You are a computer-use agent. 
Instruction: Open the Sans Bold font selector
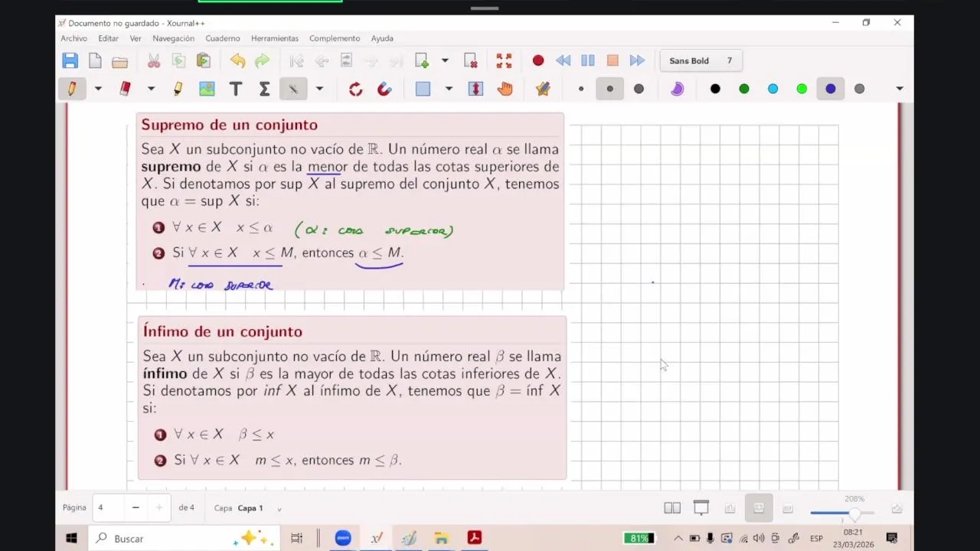pyautogui.click(x=701, y=60)
